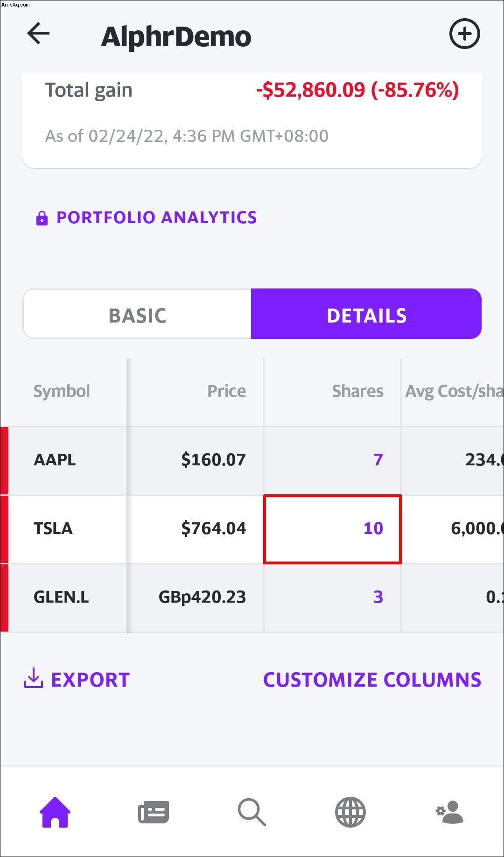Screen dimensions: 504x857
Task: Open PORTFOLIO ANALYTICS link
Action: tap(156, 218)
